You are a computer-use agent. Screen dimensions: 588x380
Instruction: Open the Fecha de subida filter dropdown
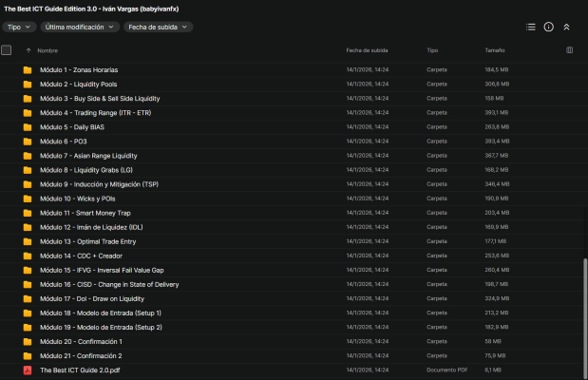pos(158,28)
